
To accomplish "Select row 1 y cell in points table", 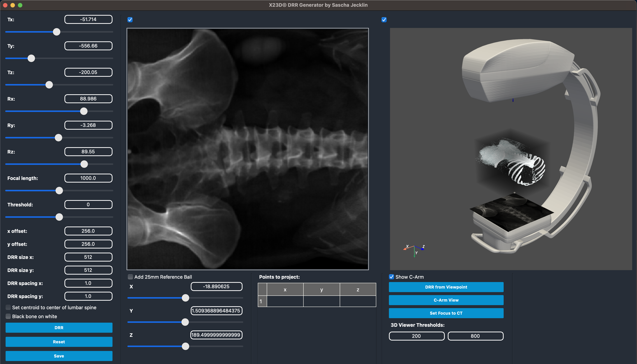I will coord(321,301).
